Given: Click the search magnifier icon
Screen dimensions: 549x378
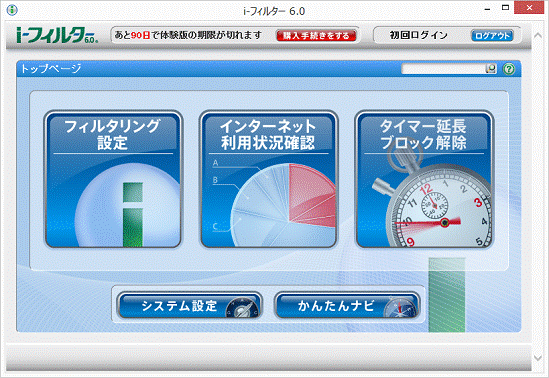Looking at the screenshot, I should pos(491,69).
